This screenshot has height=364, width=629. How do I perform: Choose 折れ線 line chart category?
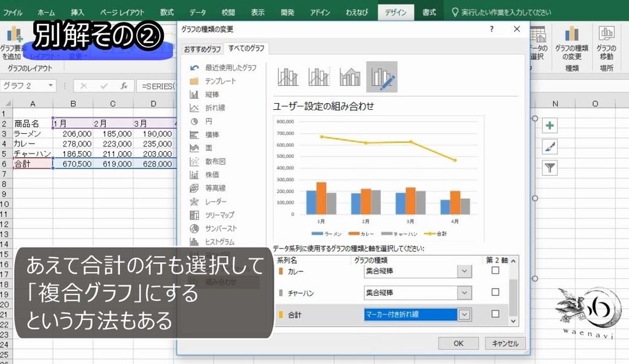[208, 108]
